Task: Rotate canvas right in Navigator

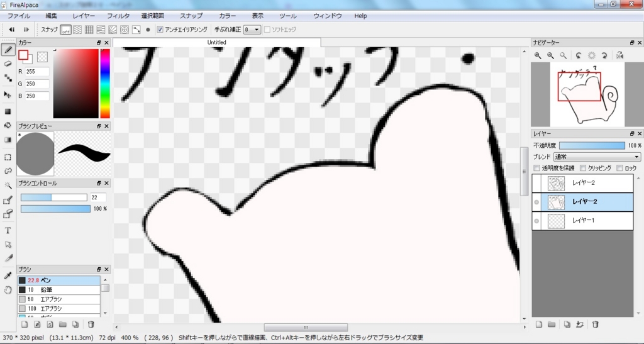Action: click(x=604, y=55)
